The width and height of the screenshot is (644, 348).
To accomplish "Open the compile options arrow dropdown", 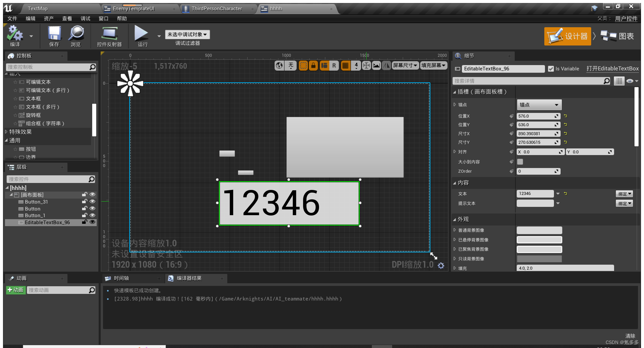I will tap(31, 36).
